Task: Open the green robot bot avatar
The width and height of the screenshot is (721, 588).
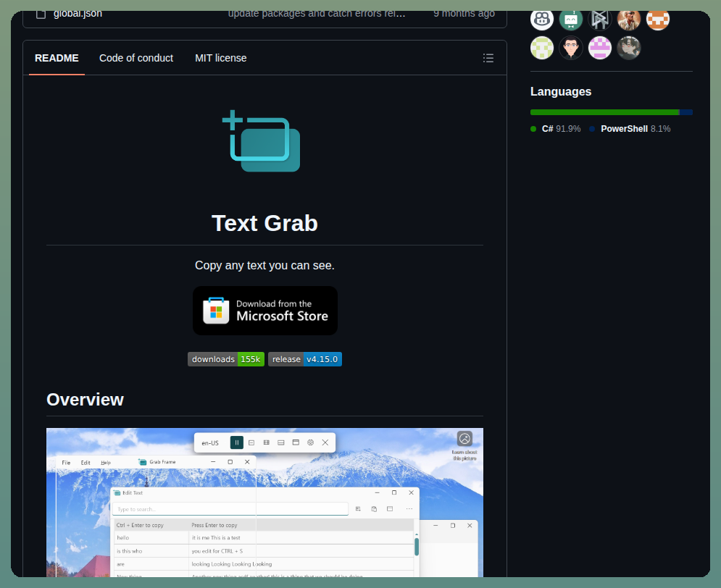Action: [571, 19]
